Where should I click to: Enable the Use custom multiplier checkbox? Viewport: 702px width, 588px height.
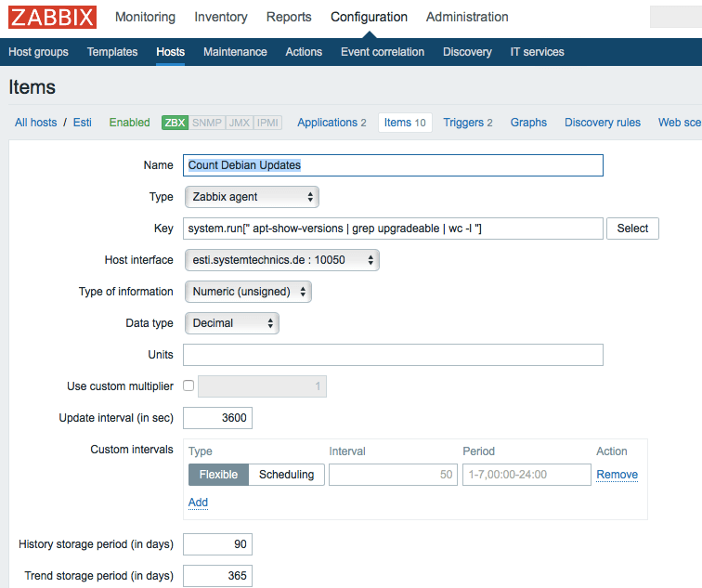[188, 385]
